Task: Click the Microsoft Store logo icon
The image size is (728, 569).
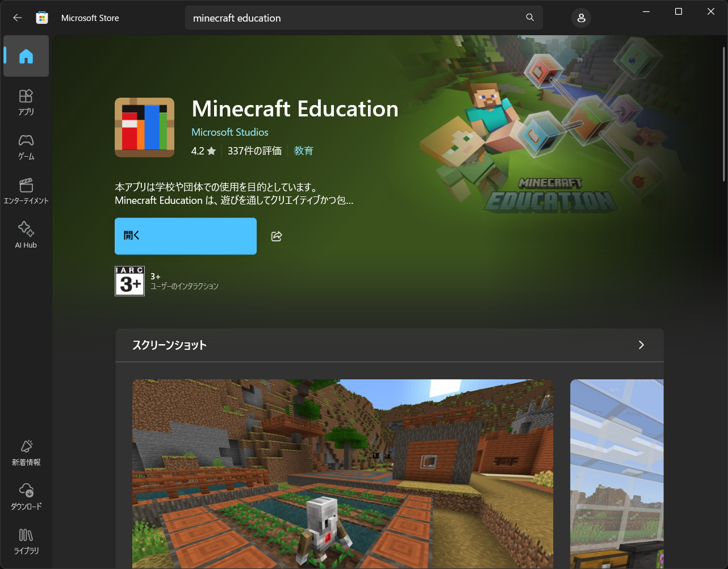Action: (x=42, y=18)
